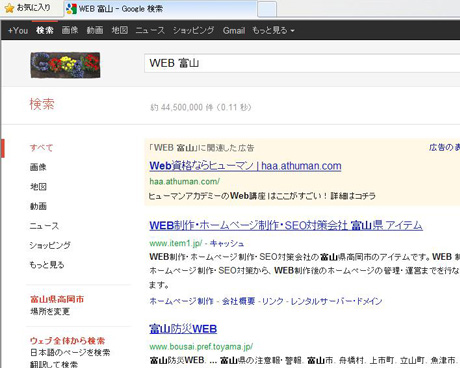
Task: Select すべて in the left sidebar
Action: coord(42,148)
